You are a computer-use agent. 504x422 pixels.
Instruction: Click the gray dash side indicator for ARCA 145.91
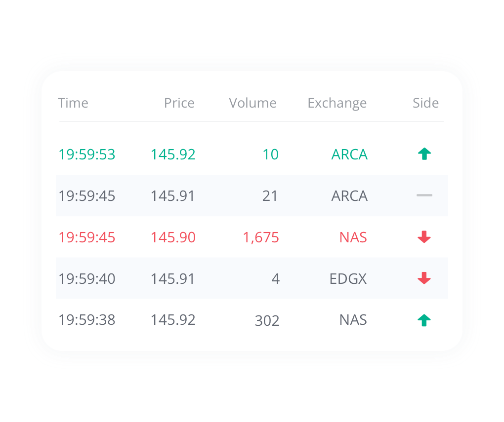tap(424, 195)
